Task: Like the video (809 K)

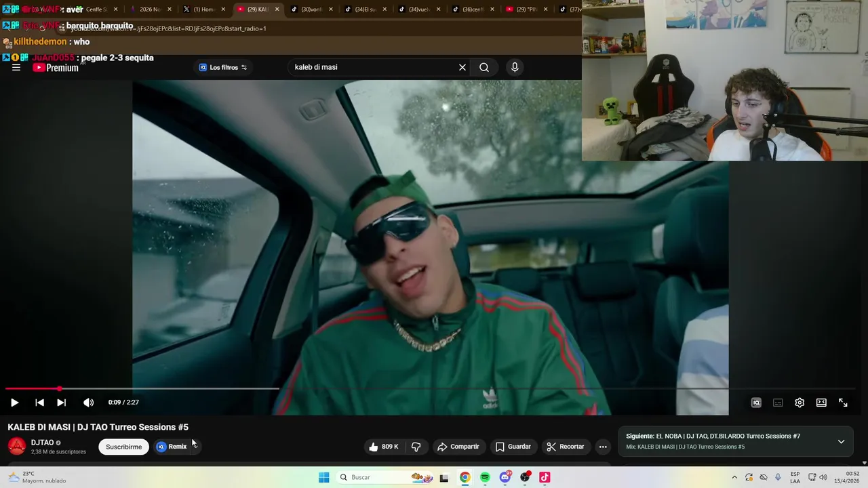Action: coord(384,447)
